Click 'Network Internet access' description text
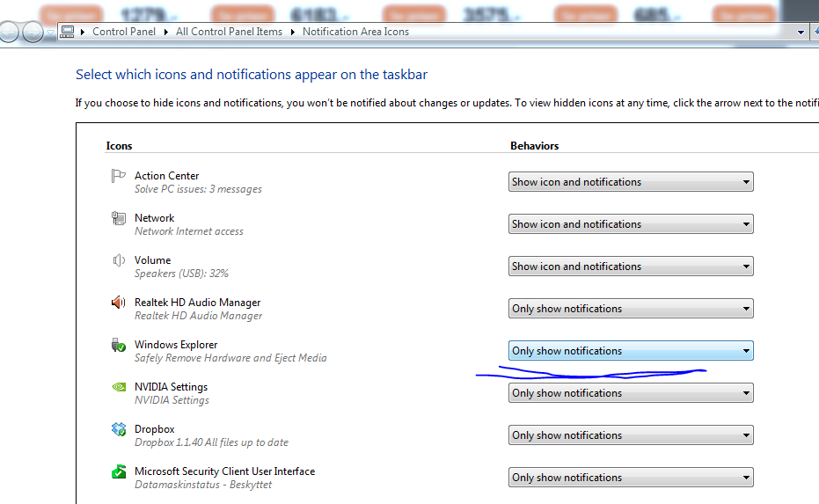This screenshot has width=819, height=504. coord(188,231)
